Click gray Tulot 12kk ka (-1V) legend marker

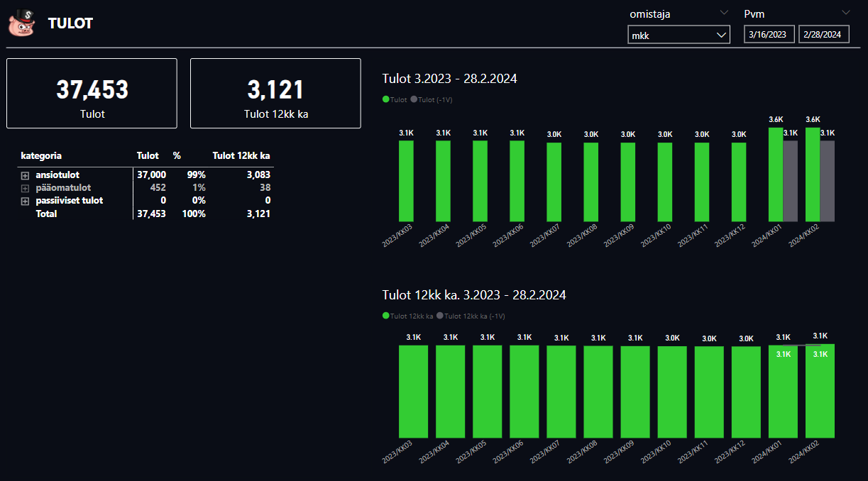tap(441, 316)
